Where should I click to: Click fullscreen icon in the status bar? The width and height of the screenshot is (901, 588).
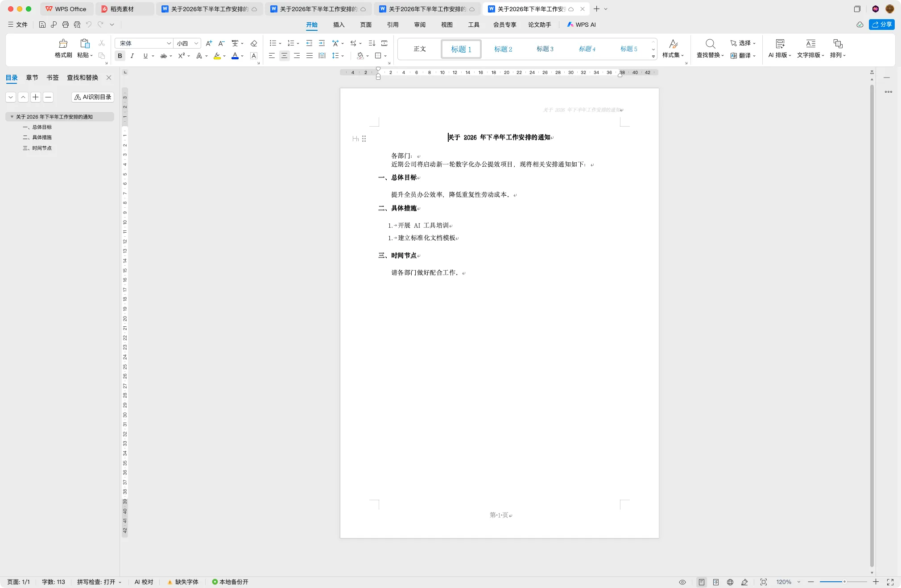(890, 582)
